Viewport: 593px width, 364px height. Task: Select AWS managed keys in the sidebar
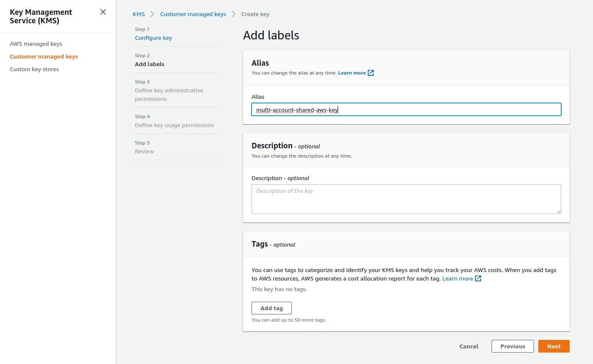(x=36, y=44)
